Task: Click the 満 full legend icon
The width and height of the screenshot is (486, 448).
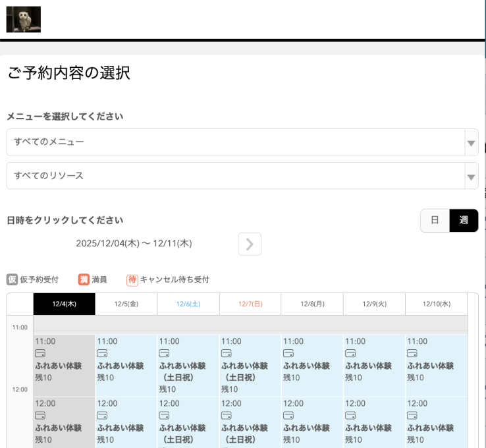Action: point(84,279)
